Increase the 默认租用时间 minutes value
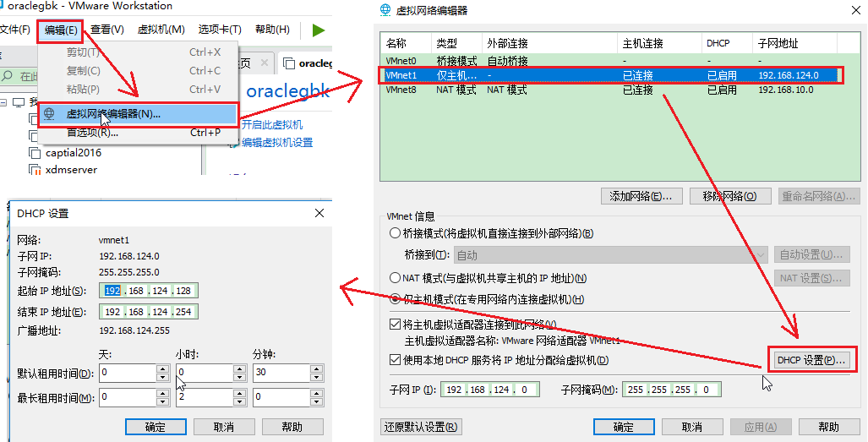 pos(316,369)
